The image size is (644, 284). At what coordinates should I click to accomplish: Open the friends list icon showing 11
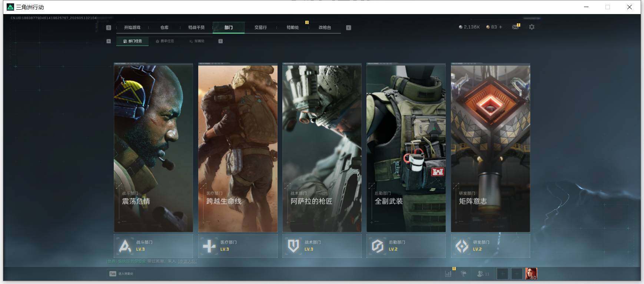tap(483, 274)
